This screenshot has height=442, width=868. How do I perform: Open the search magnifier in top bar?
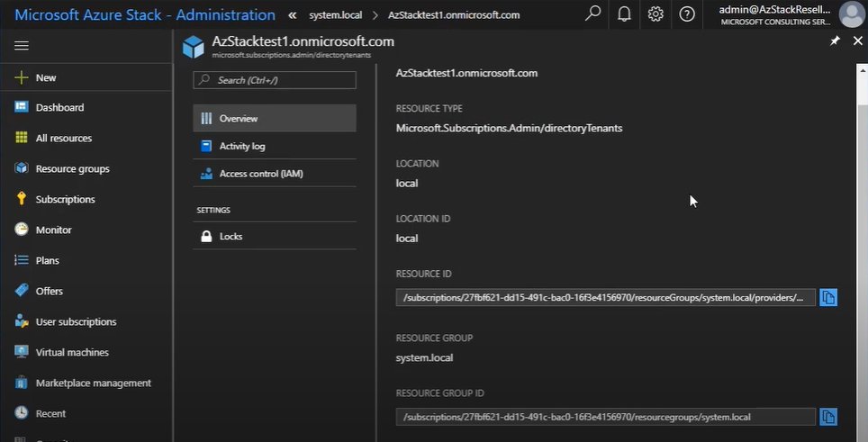coord(592,14)
